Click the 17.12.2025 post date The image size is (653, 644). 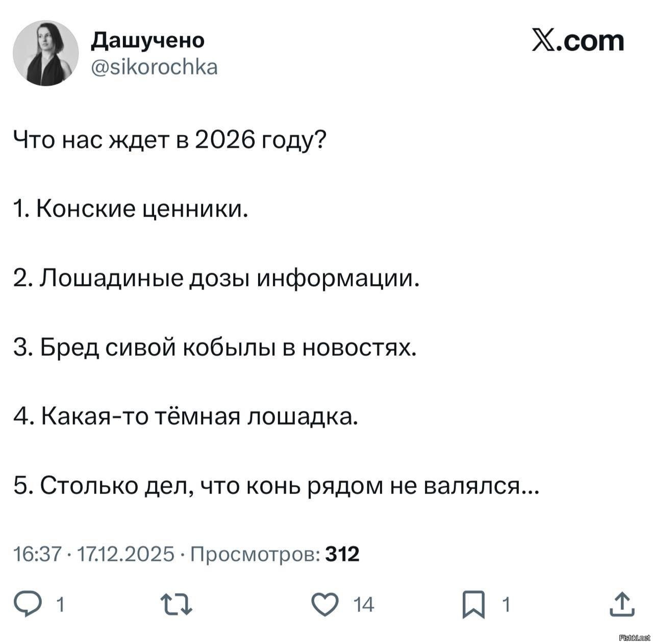(x=125, y=554)
